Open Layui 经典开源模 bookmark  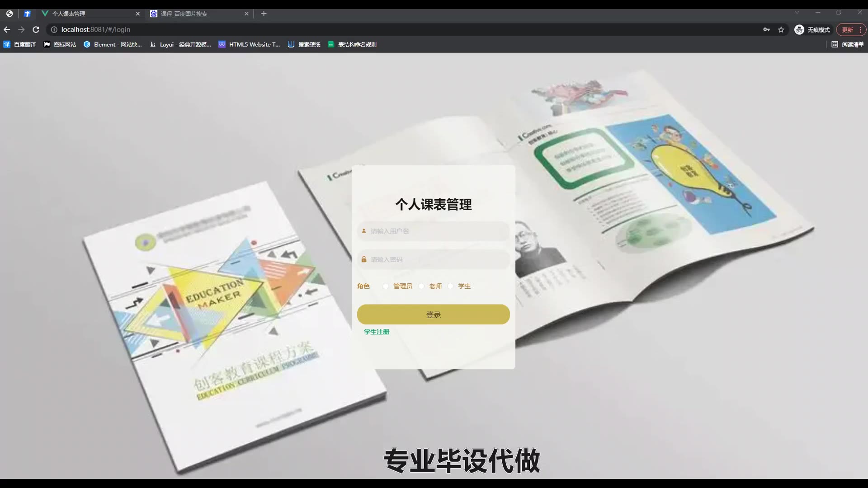point(180,44)
